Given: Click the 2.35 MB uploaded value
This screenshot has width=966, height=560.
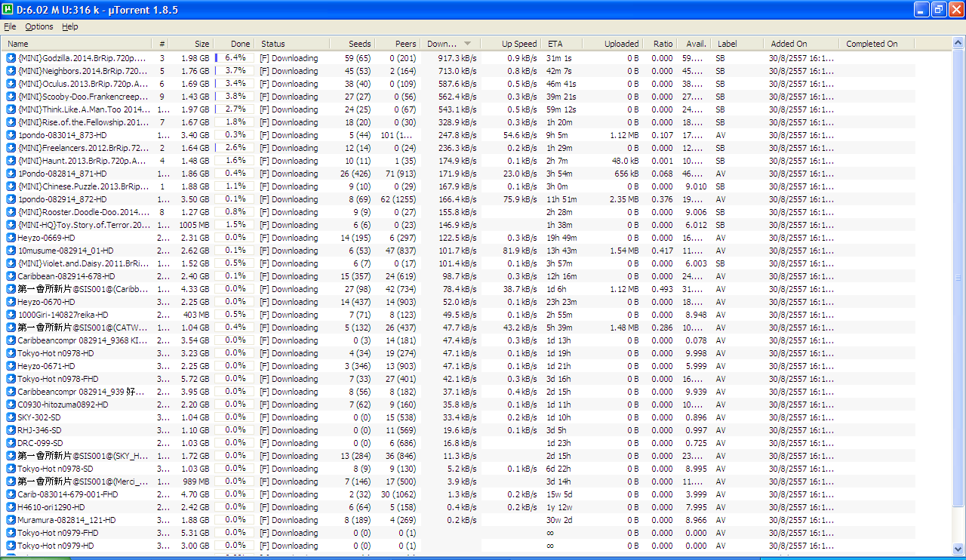Looking at the screenshot, I should 624,199.
